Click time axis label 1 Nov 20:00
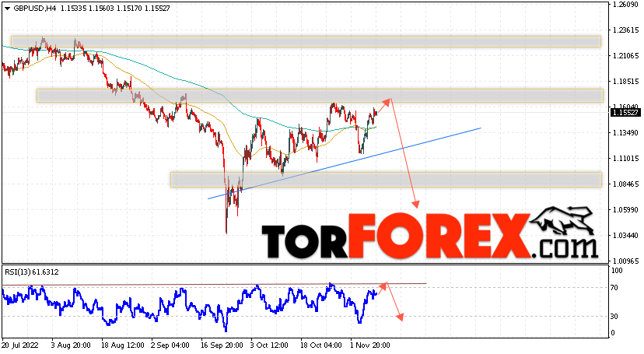The height and width of the screenshot is (354, 644). (x=370, y=345)
